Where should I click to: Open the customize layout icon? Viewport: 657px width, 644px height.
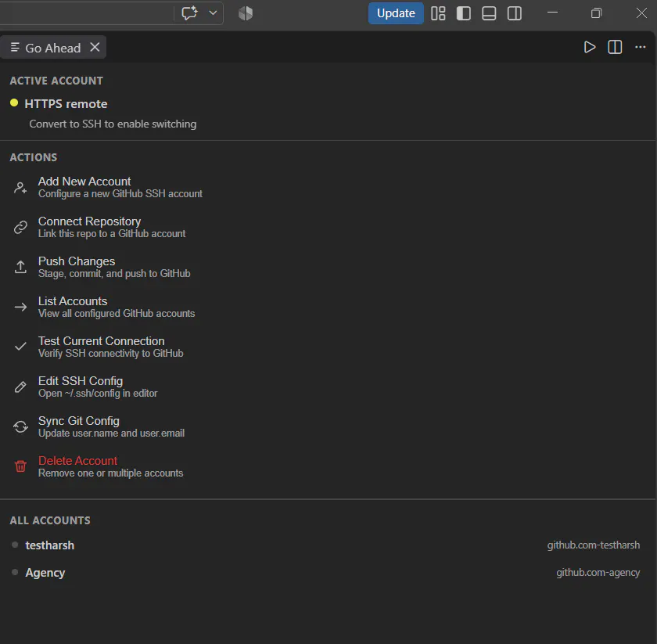point(438,13)
